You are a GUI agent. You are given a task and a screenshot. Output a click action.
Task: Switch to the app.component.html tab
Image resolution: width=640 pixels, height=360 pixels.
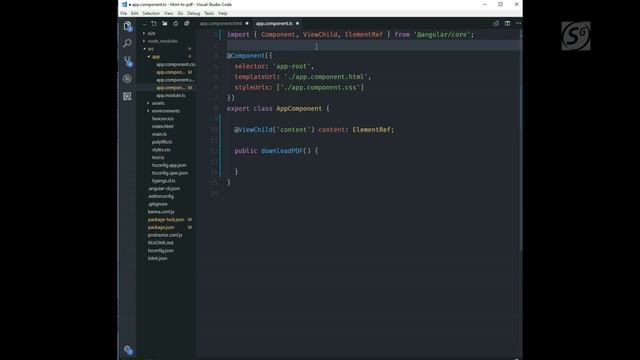tap(221, 24)
